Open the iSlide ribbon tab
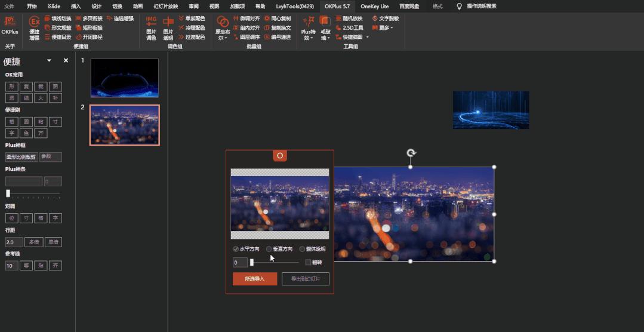Viewport: 644px width, 332px height. (54, 6)
